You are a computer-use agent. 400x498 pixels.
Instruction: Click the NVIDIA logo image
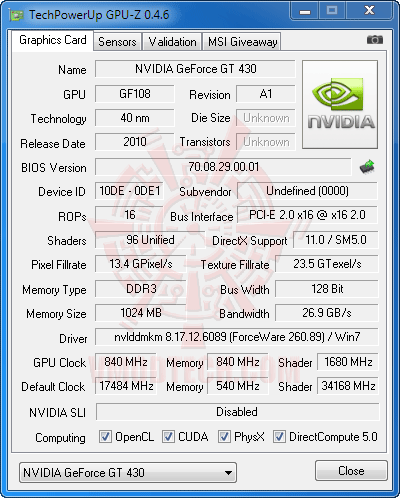point(340,104)
